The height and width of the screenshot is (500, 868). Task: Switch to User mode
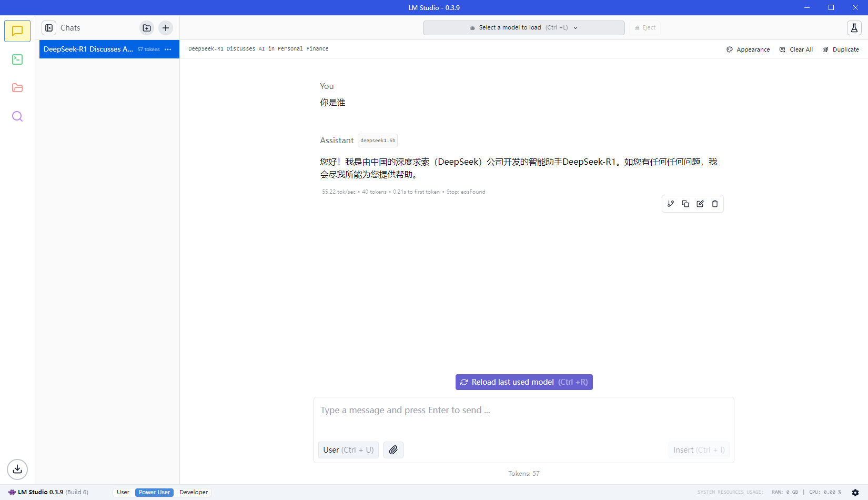pyautogui.click(x=123, y=493)
